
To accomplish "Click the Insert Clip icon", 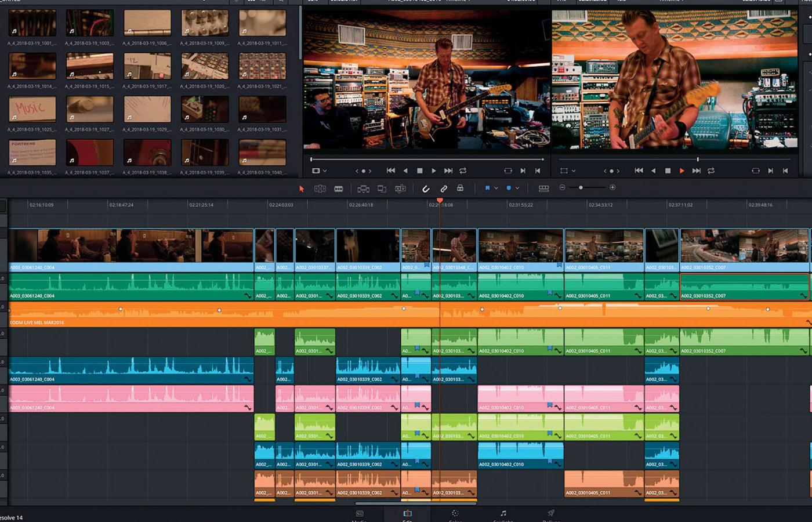I will pyautogui.click(x=363, y=188).
